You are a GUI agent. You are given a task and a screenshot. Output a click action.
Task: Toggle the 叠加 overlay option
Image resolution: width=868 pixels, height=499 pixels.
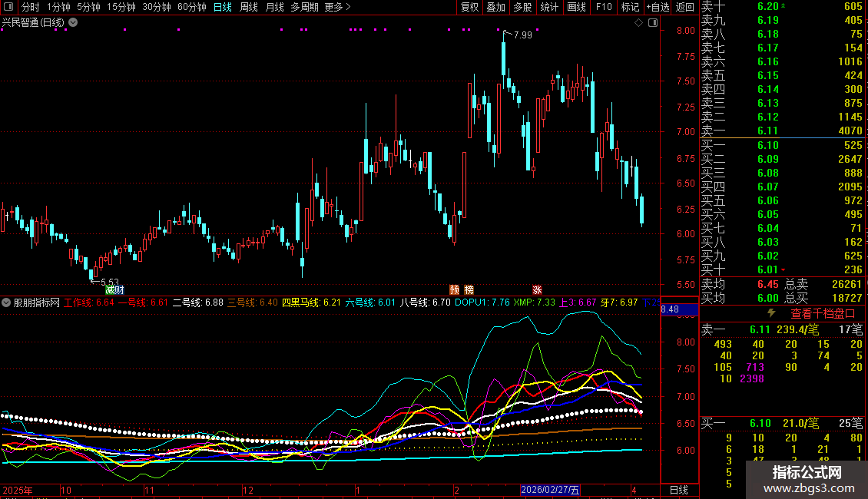tap(495, 7)
